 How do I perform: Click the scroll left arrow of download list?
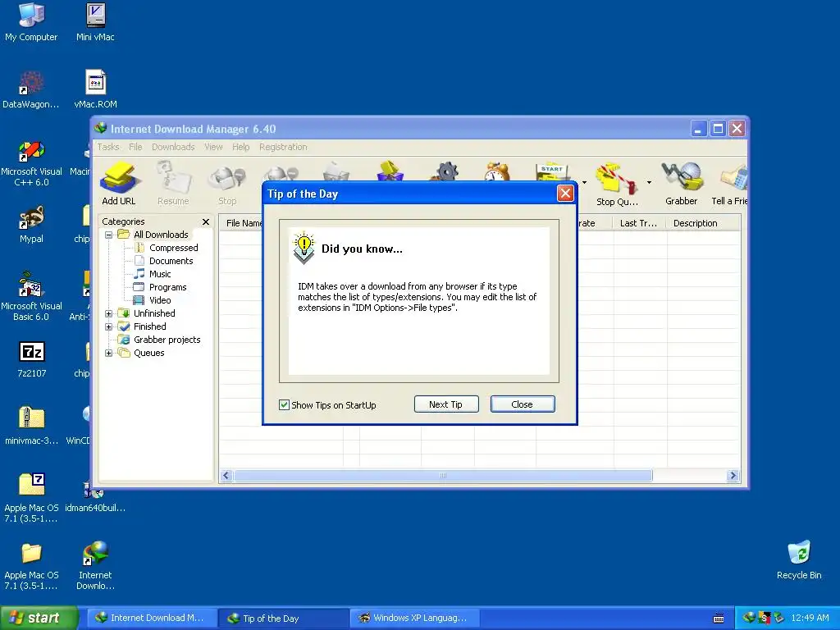(x=226, y=475)
